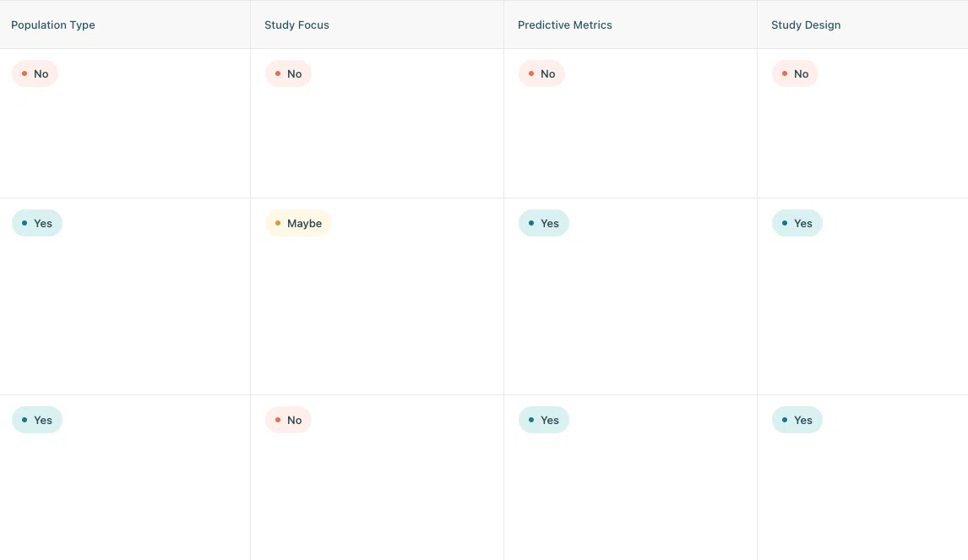Image resolution: width=968 pixels, height=560 pixels.
Task: Select the first-row No badge under Study Focus
Action: 288,73
